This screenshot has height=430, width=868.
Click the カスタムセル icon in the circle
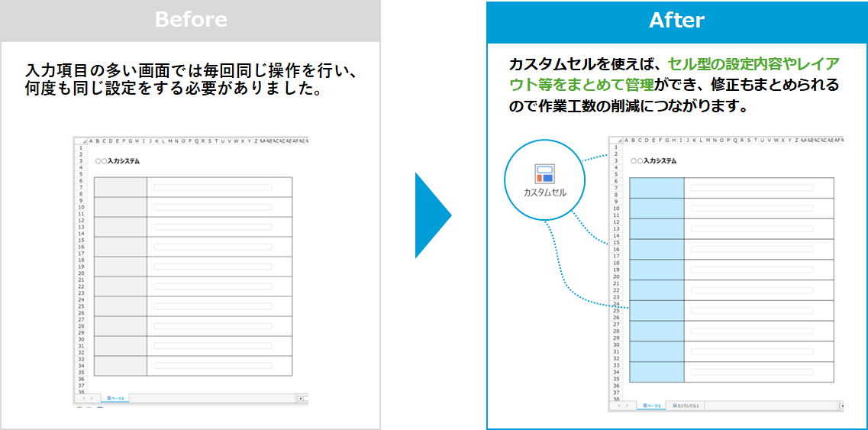[x=544, y=173]
